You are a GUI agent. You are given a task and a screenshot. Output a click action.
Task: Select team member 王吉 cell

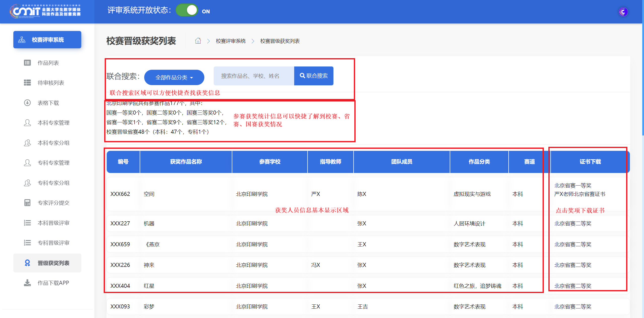click(x=363, y=307)
